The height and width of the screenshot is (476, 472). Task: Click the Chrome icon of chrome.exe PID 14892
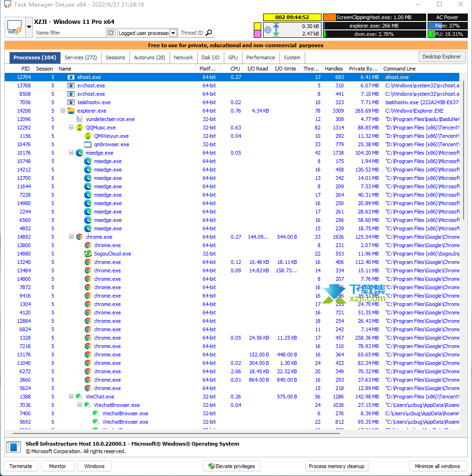coord(79,237)
